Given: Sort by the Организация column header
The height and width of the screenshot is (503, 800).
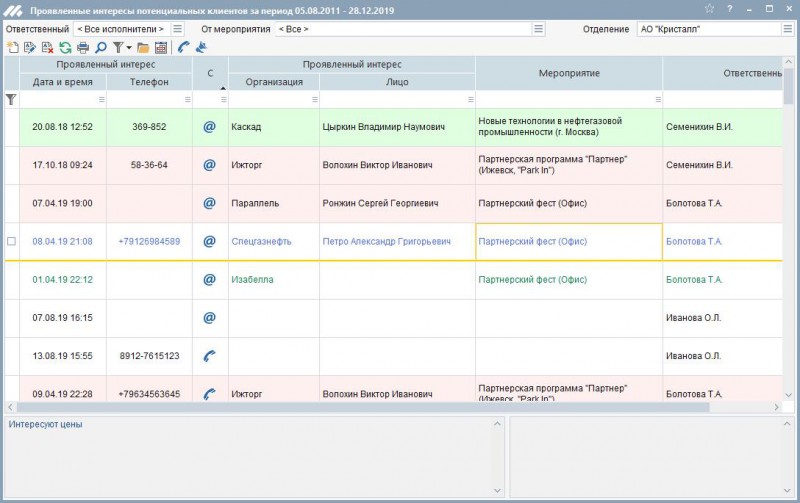Looking at the screenshot, I should (x=273, y=82).
